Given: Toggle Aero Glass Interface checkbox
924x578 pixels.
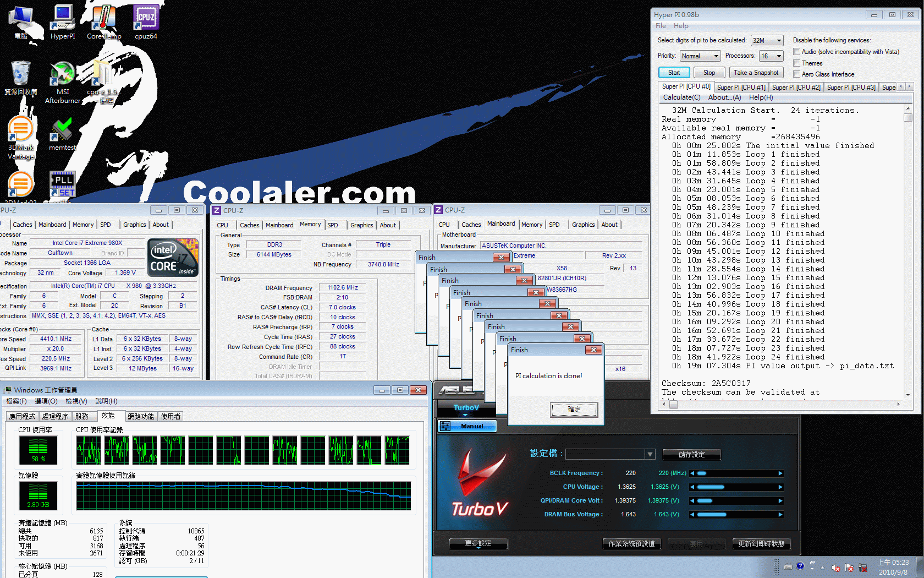Looking at the screenshot, I should coord(796,74).
